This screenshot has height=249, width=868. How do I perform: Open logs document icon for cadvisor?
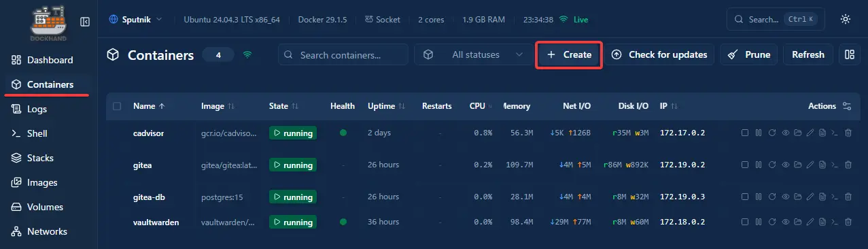point(822,133)
